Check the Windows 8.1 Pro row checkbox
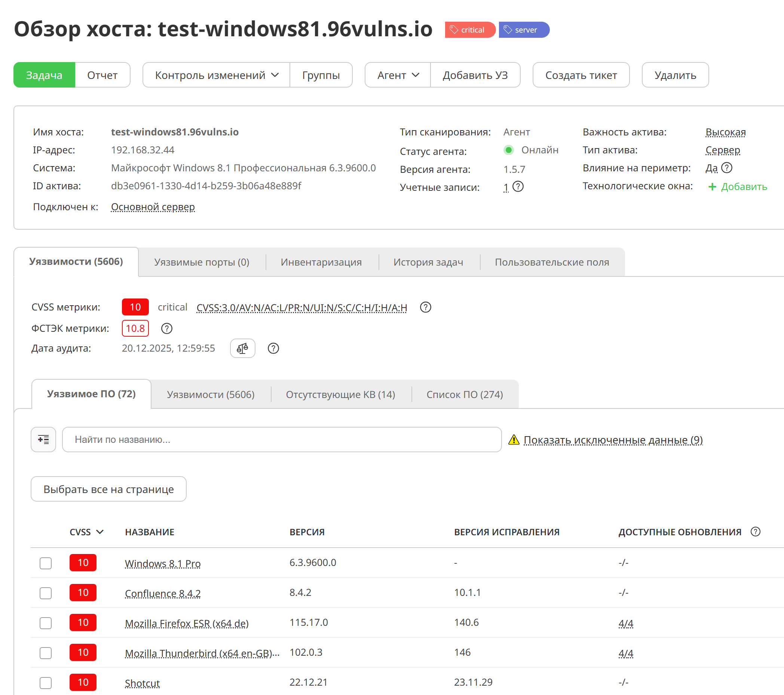This screenshot has height=695, width=784. [46, 563]
